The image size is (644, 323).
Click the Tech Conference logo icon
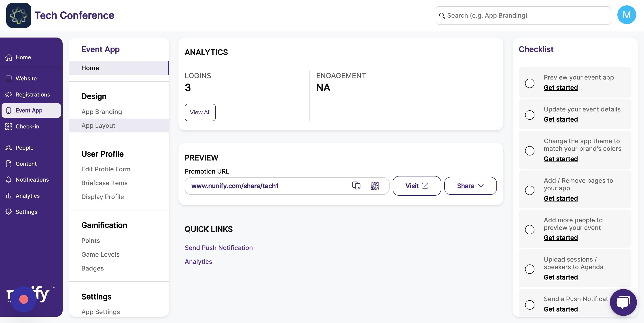[19, 15]
